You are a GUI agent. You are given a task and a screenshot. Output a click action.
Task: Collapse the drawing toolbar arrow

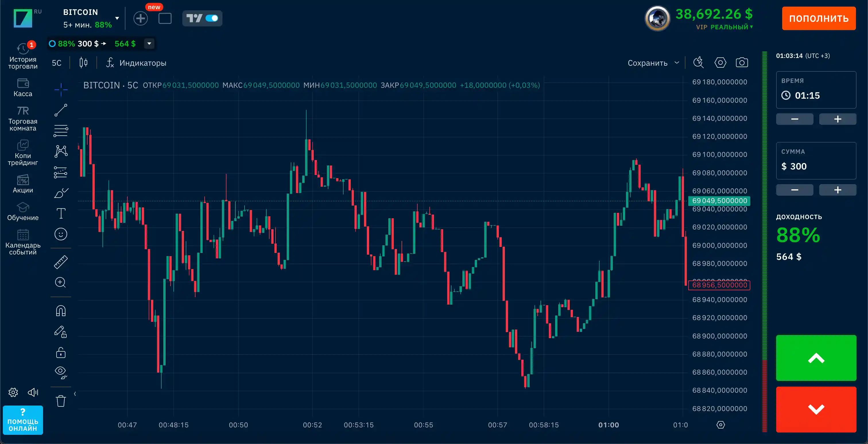(x=75, y=394)
